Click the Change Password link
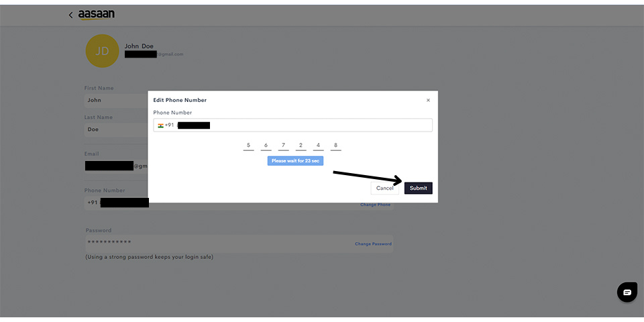This screenshot has width=644, height=322. pos(373,244)
